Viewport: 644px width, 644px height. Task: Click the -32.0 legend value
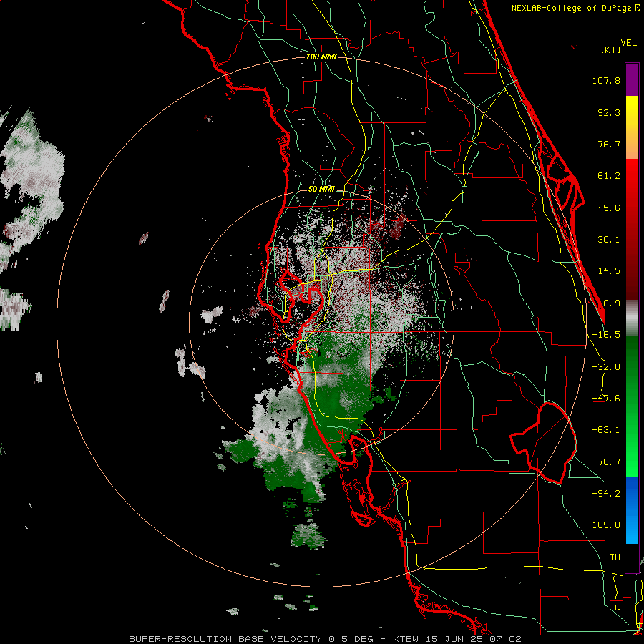(x=606, y=367)
